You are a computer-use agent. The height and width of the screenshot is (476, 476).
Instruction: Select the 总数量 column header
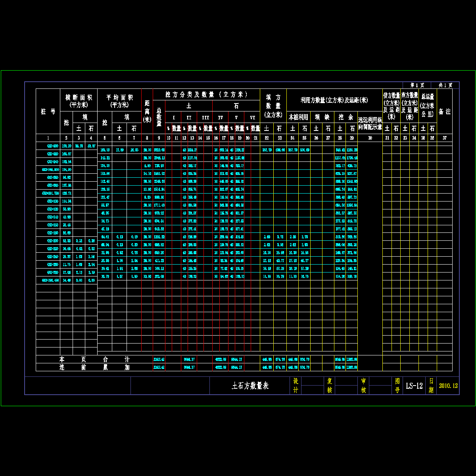[159, 117]
